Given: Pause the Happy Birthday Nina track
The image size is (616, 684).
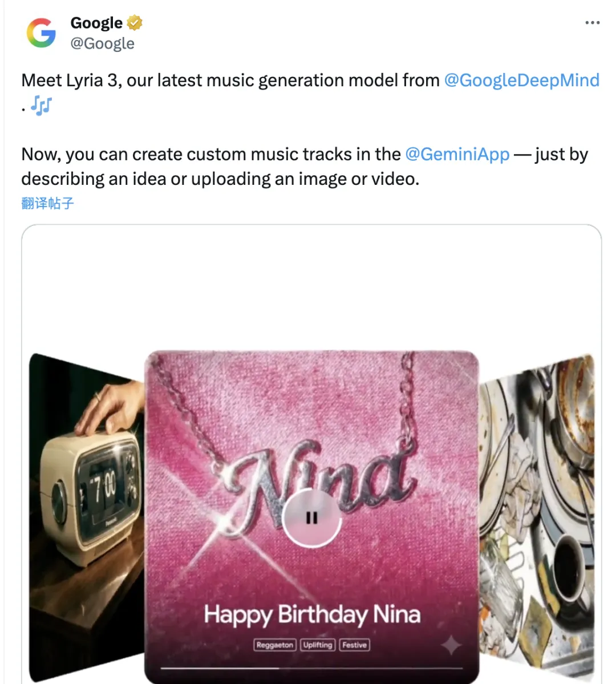Looking at the screenshot, I should click(x=311, y=518).
